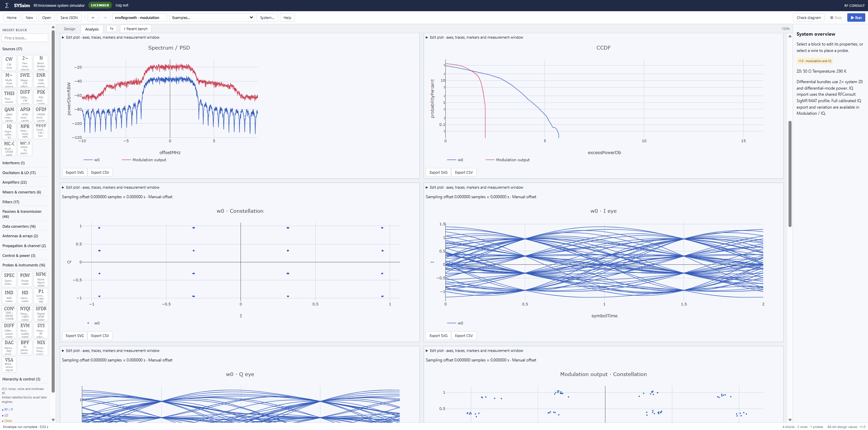
Task: Expand Edit plot options for w0 I eye
Action: (x=475, y=187)
